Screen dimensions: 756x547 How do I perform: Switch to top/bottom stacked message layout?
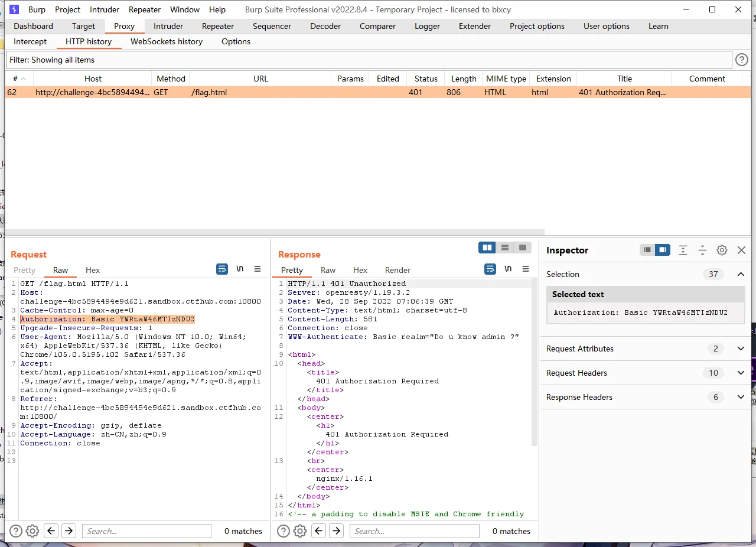point(505,248)
